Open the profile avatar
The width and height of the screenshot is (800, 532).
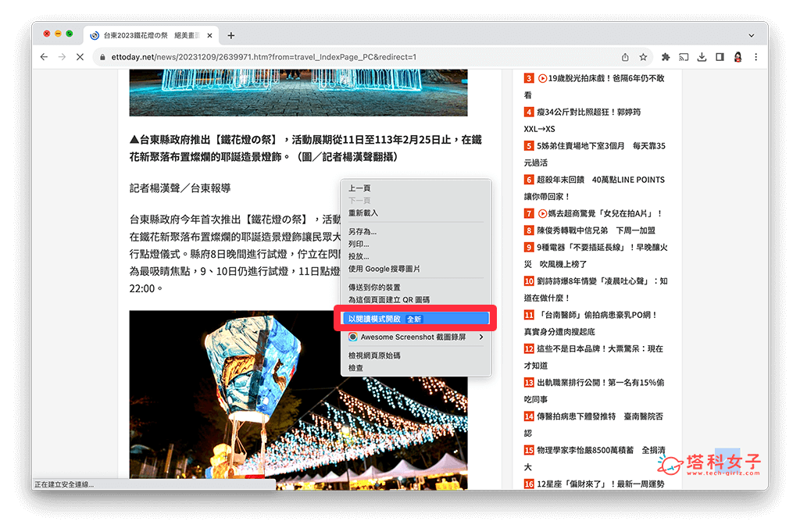pos(737,57)
